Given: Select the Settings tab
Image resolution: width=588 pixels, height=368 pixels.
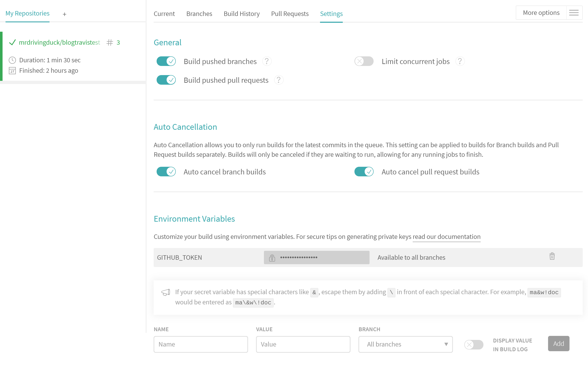Looking at the screenshot, I should point(331,14).
